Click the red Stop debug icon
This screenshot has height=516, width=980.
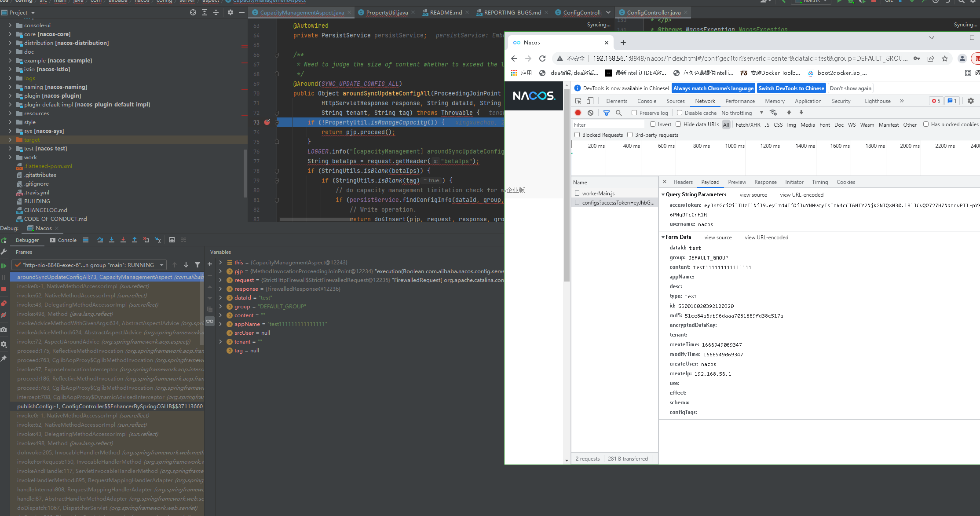(4, 289)
